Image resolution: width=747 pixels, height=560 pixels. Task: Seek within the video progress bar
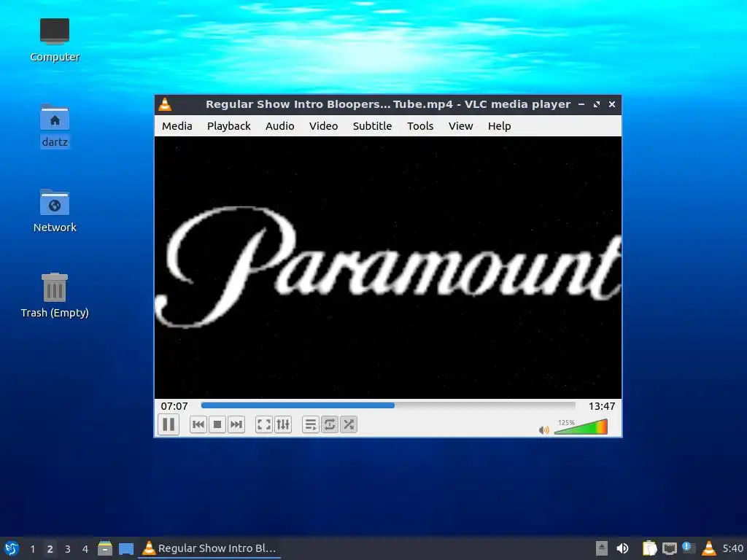(x=388, y=405)
